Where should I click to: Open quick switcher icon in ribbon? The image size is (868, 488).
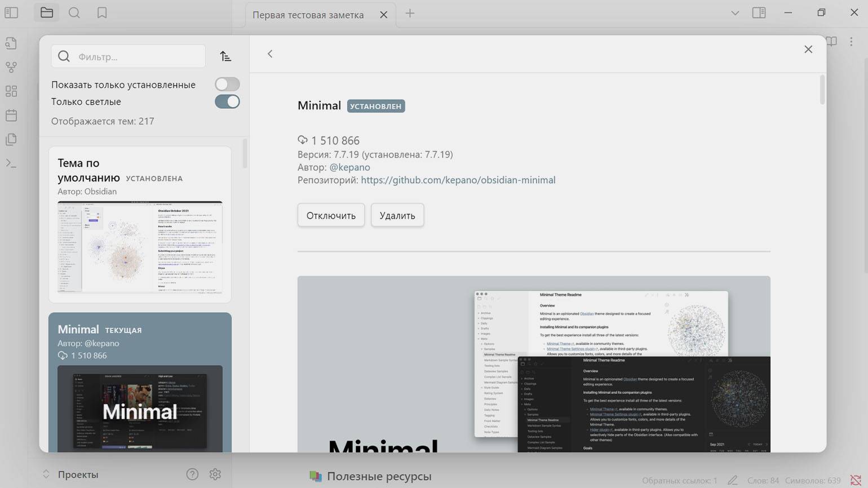pyautogui.click(x=11, y=43)
